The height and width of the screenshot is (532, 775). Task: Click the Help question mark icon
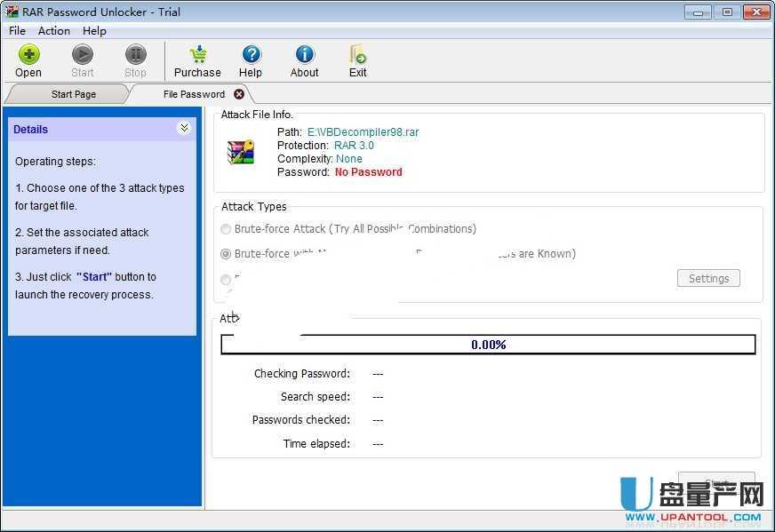[251, 55]
